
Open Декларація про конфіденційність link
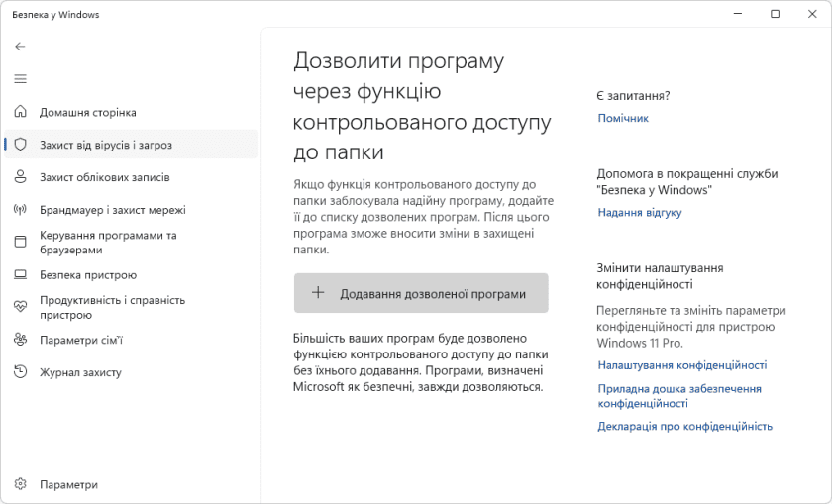click(x=684, y=427)
